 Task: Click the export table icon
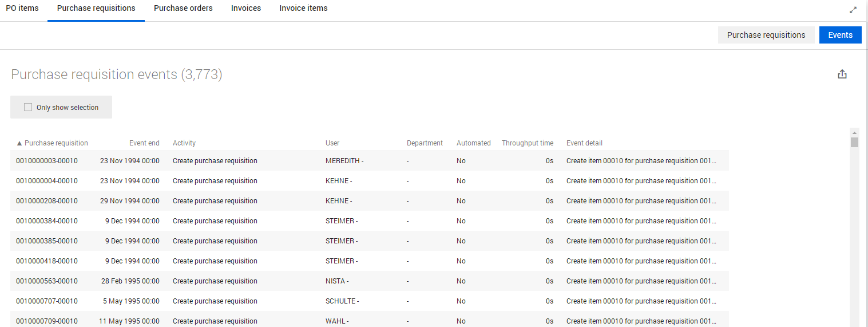842,74
